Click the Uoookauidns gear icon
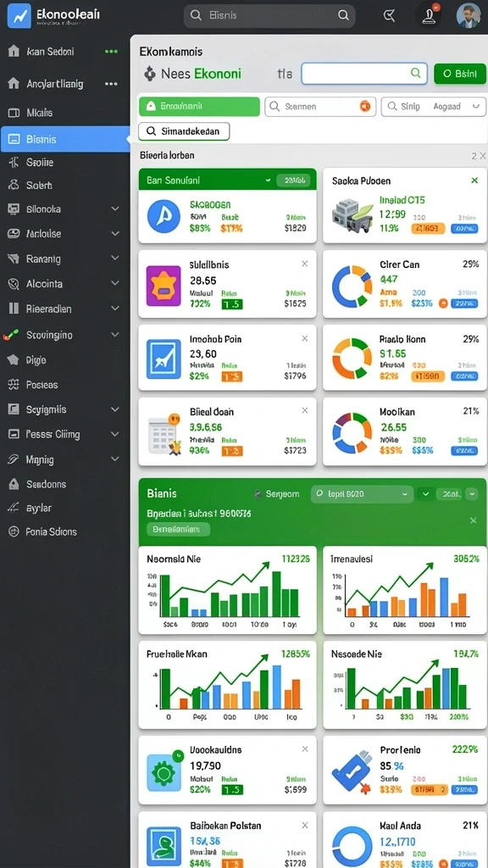 pos(164,771)
